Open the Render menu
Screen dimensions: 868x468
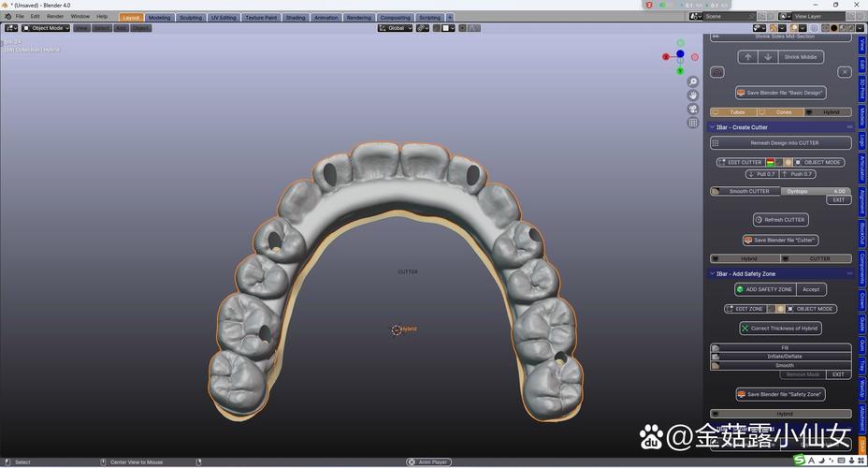pyautogui.click(x=55, y=16)
